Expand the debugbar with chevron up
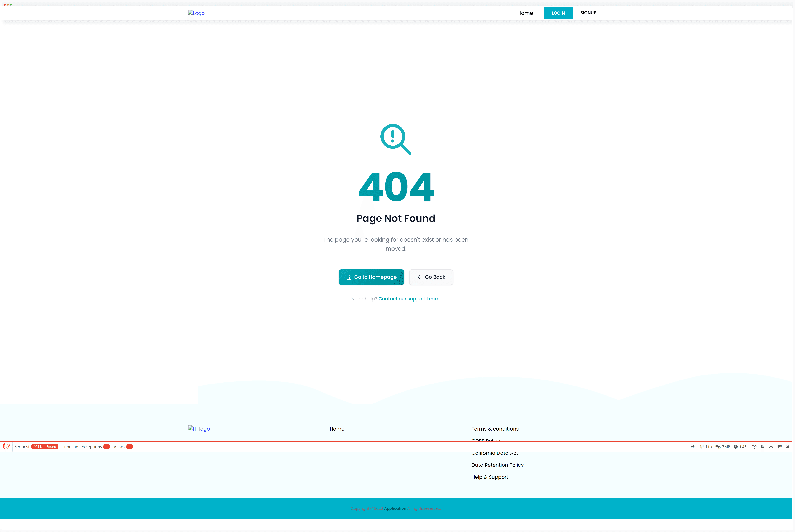The image size is (795, 532). tap(771, 447)
